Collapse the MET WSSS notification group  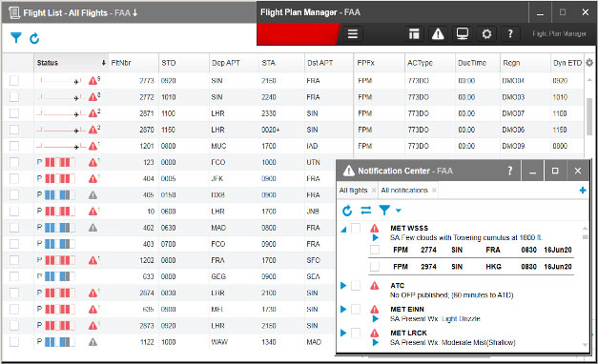(343, 229)
